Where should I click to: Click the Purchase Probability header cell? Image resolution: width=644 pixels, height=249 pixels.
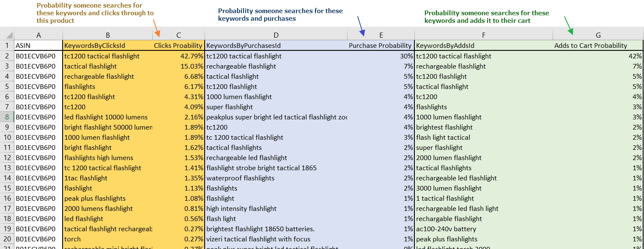(381, 46)
